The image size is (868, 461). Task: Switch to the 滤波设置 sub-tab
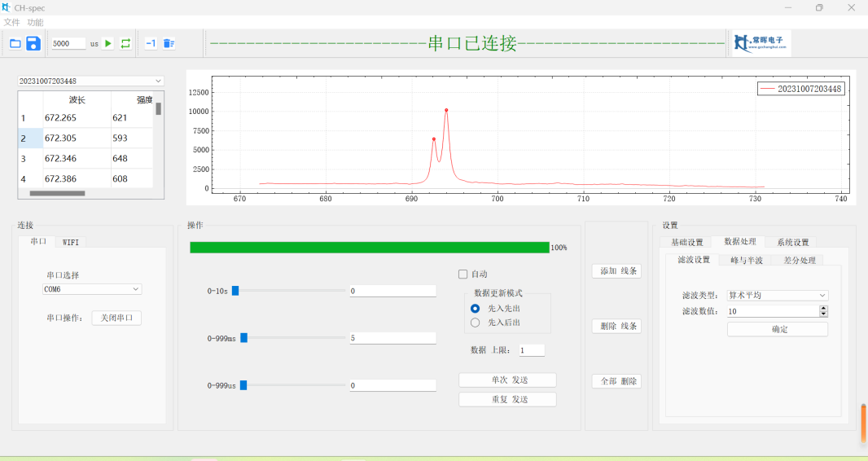pyautogui.click(x=693, y=260)
